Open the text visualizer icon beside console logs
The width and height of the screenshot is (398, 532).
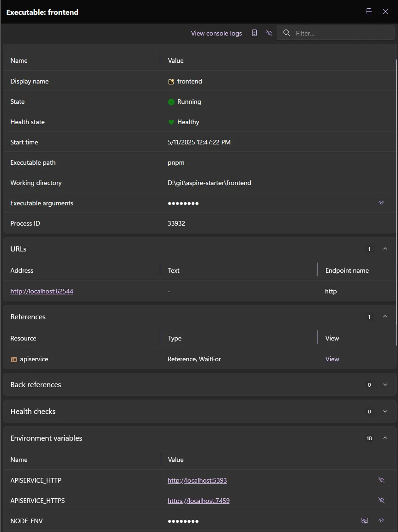coord(254,33)
